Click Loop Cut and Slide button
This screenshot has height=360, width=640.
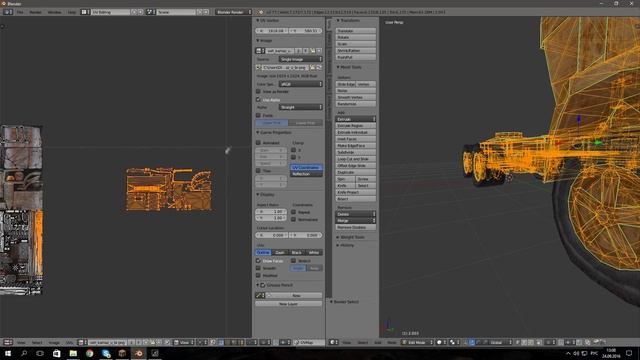[x=356, y=159]
